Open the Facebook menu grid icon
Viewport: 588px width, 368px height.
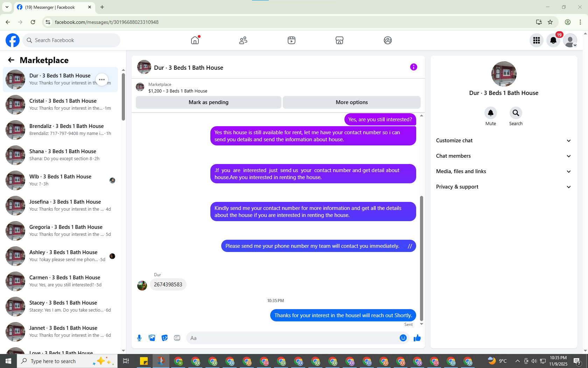(x=537, y=40)
